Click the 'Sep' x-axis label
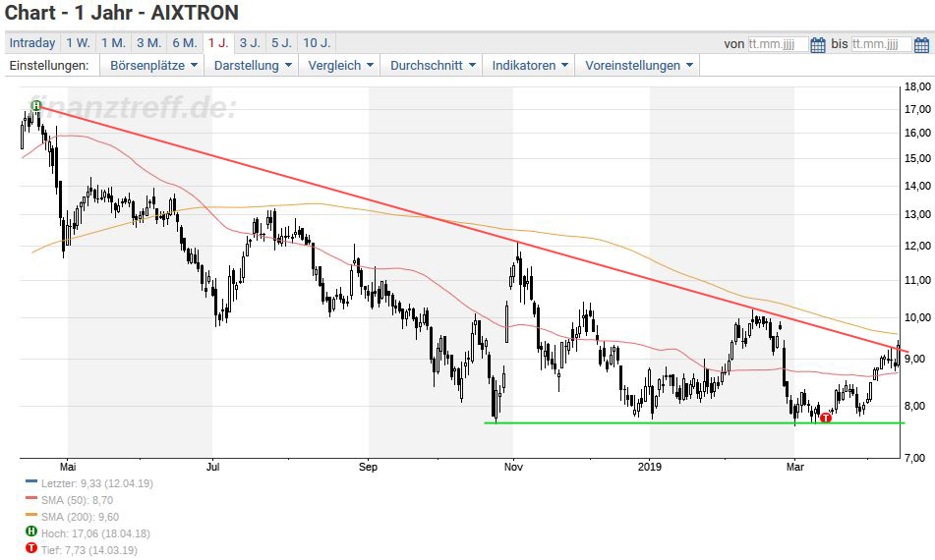Screen dimensions: 935x560 coord(368,467)
